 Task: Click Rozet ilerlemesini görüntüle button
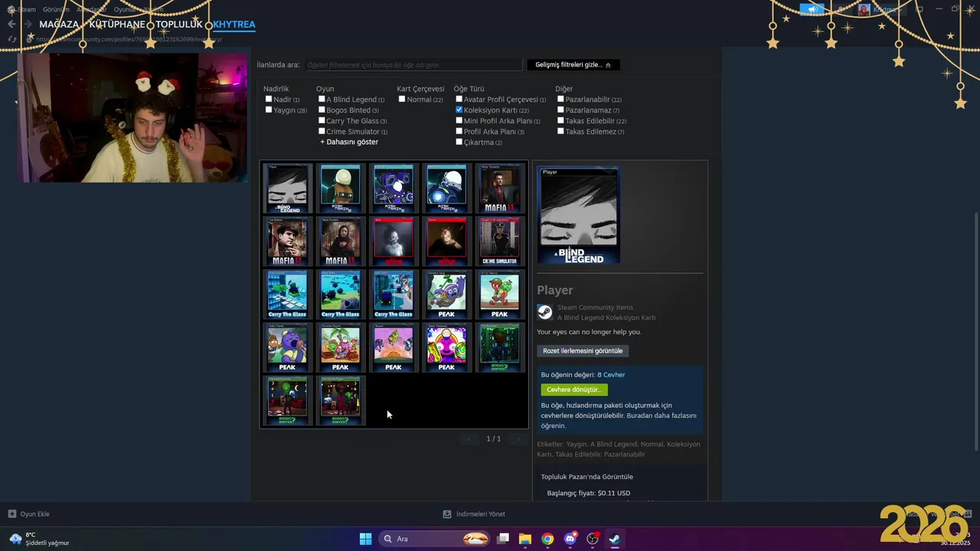[x=583, y=350]
